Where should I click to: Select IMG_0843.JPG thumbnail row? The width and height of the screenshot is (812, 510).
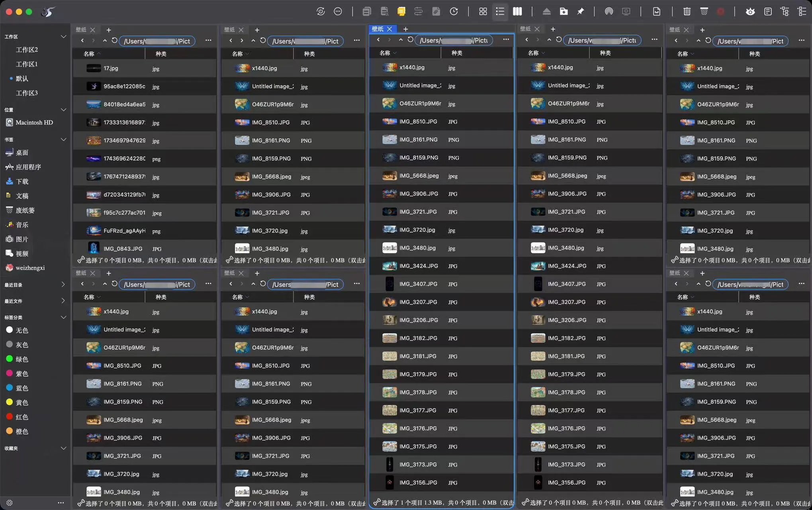click(144, 249)
